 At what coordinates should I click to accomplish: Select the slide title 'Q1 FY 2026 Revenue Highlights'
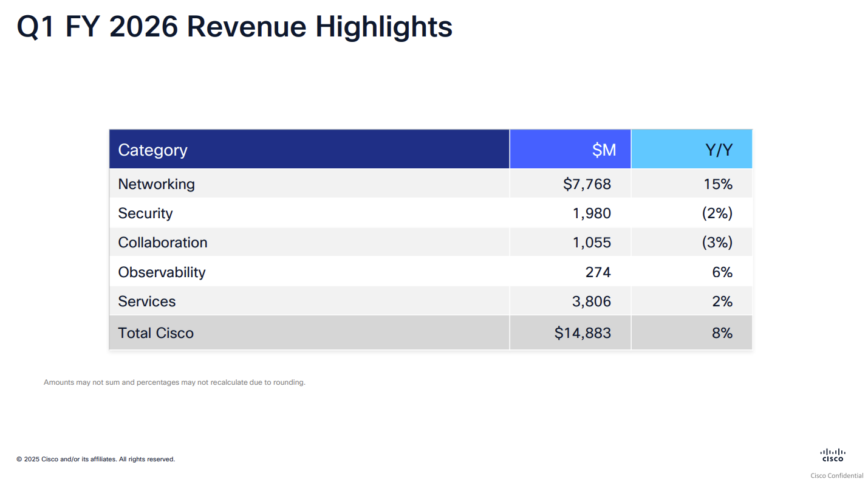coord(234,27)
